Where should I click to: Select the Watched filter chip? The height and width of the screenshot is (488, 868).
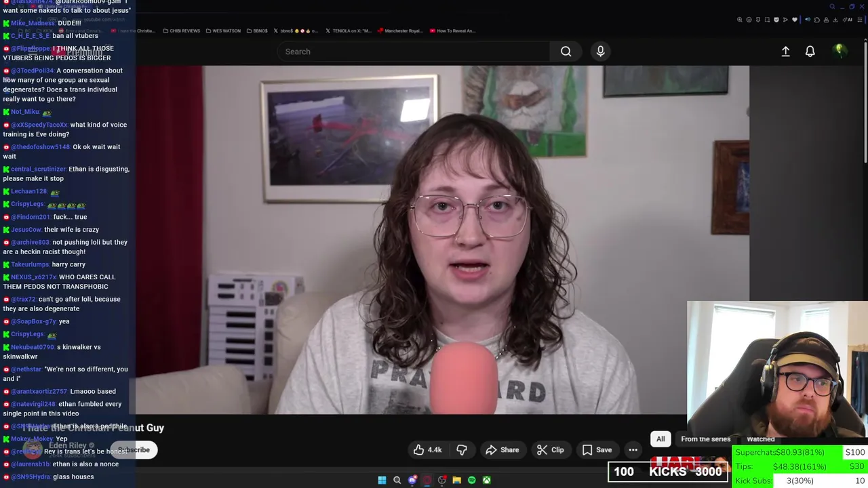[x=760, y=439]
